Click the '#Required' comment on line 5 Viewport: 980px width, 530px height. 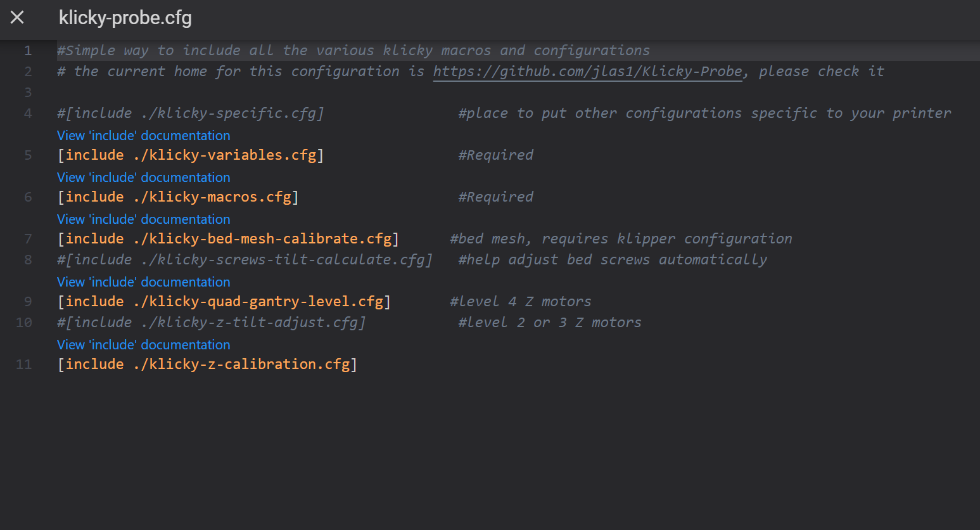point(495,155)
